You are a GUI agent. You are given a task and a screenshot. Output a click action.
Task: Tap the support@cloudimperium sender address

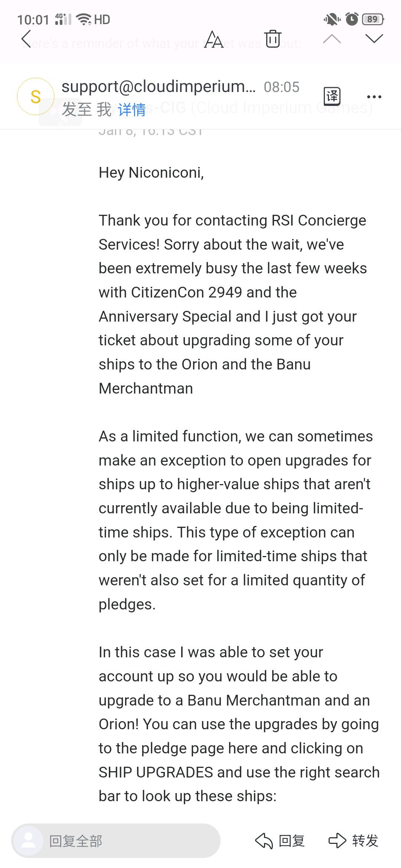(x=159, y=86)
